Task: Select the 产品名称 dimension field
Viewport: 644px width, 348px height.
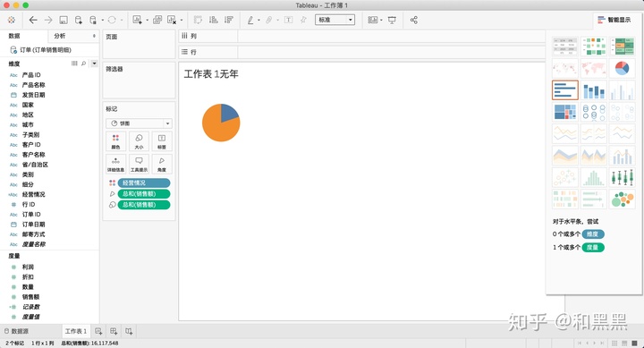Action: pos(34,85)
